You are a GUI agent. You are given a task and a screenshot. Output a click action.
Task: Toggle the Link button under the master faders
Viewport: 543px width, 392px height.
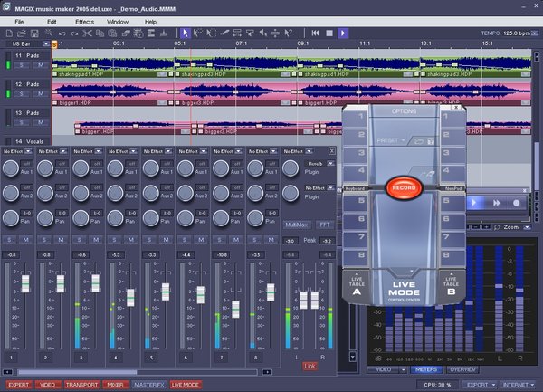(x=310, y=366)
